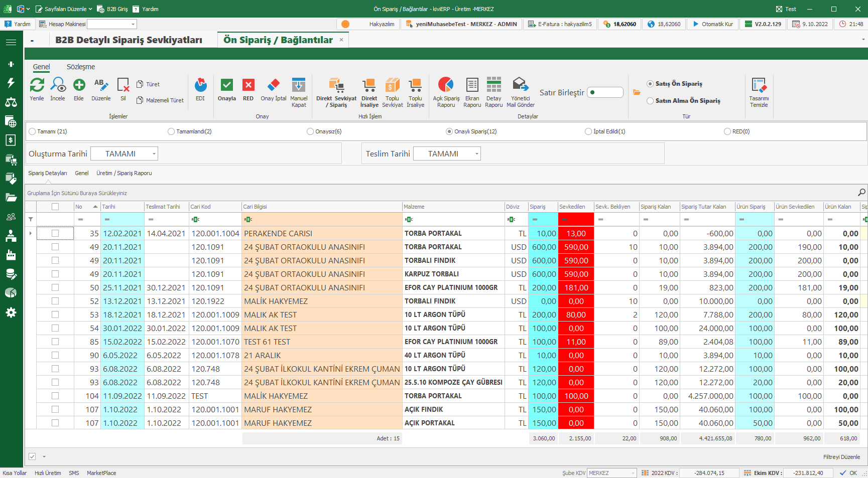This screenshot has width=868, height=478.
Task: Switch to the Sözleşme ribbon tab
Action: [x=81, y=67]
